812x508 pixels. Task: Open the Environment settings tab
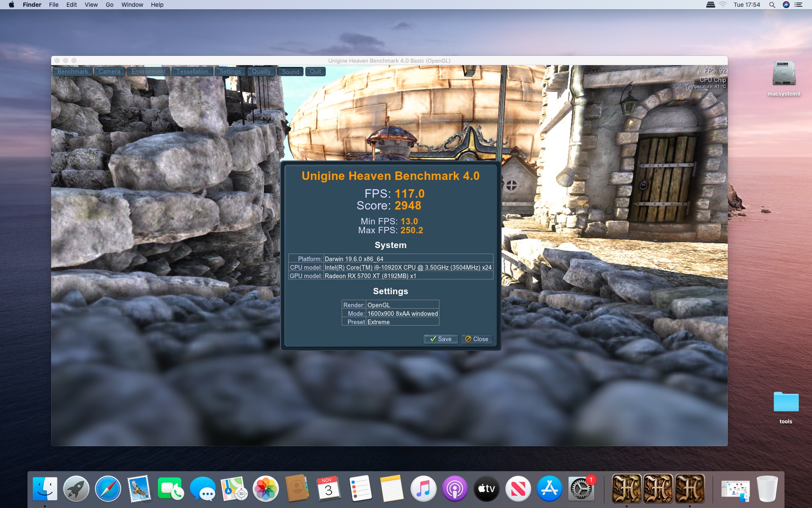point(148,72)
